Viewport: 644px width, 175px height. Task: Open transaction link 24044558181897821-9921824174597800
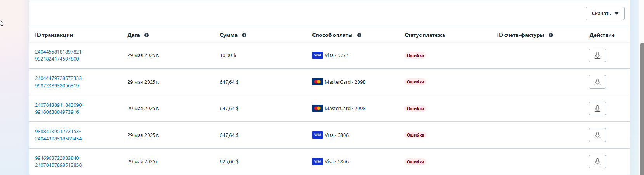click(59, 55)
